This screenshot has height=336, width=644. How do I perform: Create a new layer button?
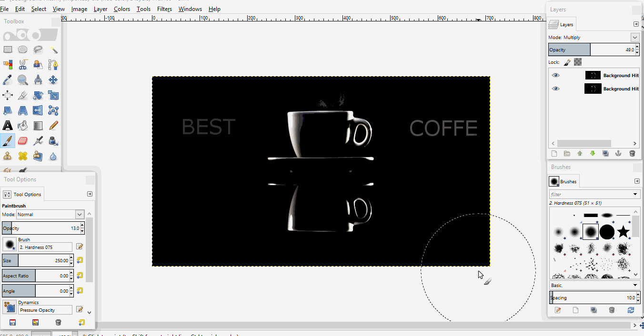pyautogui.click(x=554, y=154)
